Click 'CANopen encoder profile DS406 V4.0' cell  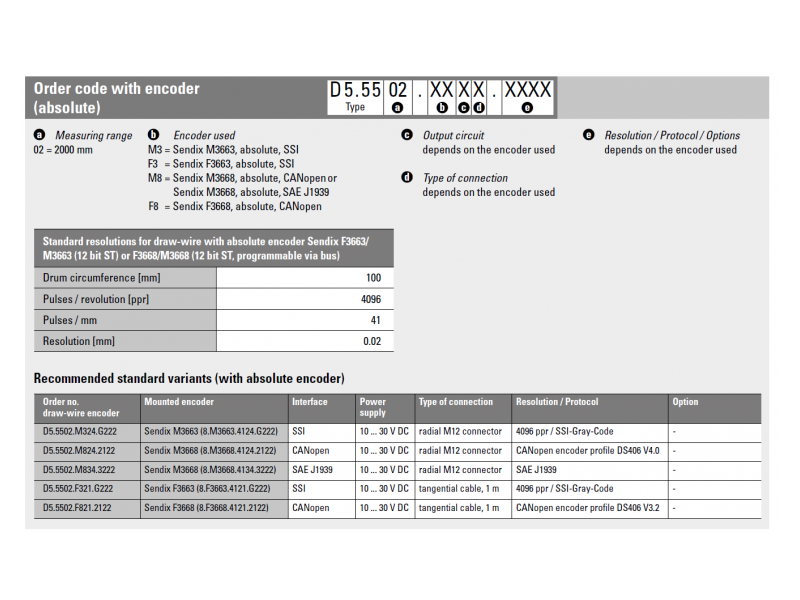click(x=588, y=451)
